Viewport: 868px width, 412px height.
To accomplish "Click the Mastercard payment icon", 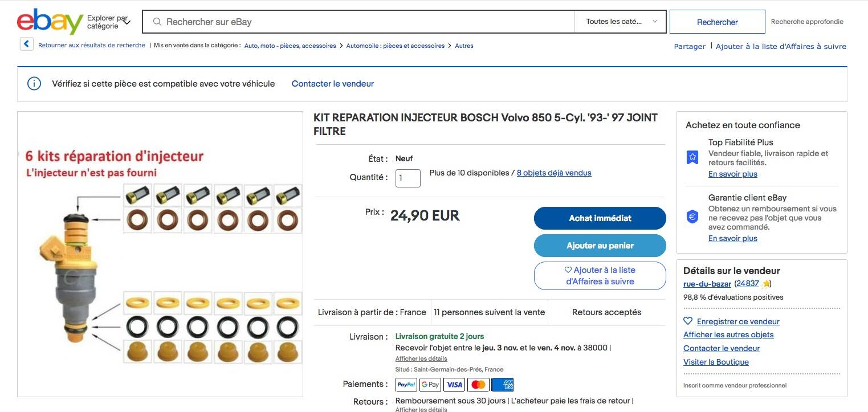I will click(x=478, y=384).
